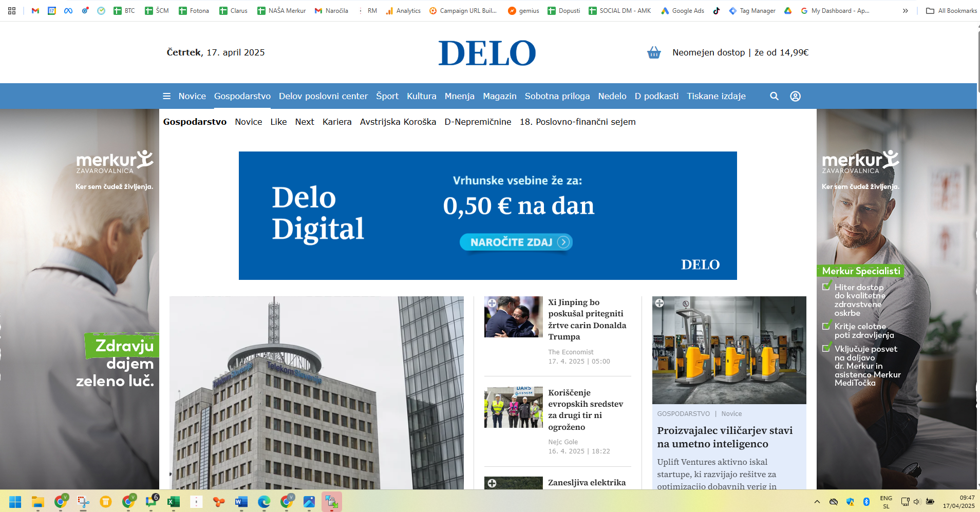Screen dimensions: 980x512
Task: Open the hamburger menu in navigation bar
Action: [x=166, y=96]
